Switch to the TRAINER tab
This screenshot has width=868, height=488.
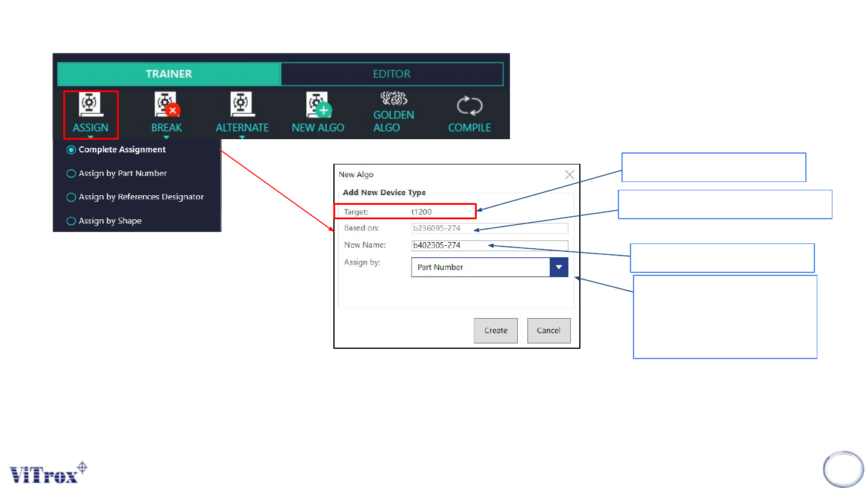tap(169, 74)
